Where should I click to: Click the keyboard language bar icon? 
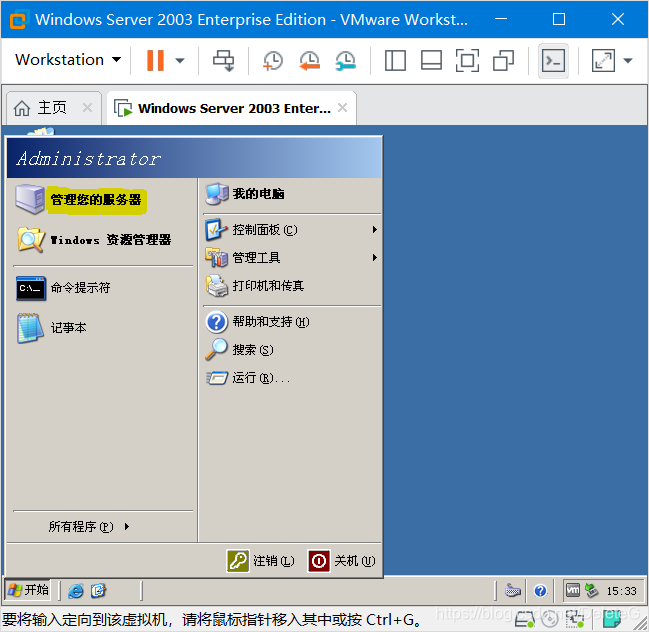512,591
